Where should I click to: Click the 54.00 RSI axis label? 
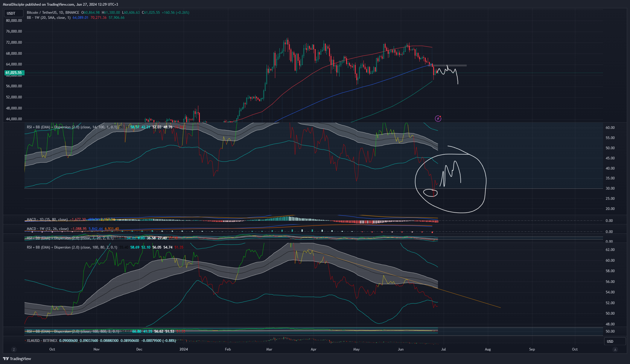tap(610, 292)
